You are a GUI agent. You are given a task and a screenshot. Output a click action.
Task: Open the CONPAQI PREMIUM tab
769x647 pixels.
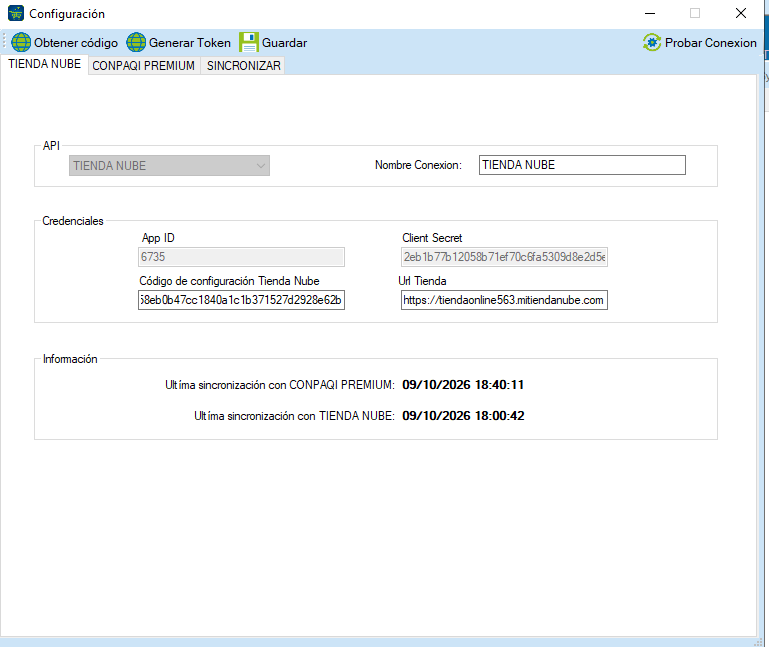pyautogui.click(x=144, y=66)
